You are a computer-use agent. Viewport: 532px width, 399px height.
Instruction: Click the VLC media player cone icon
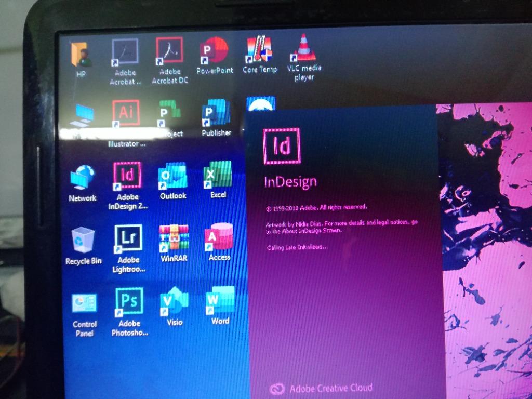click(x=304, y=48)
